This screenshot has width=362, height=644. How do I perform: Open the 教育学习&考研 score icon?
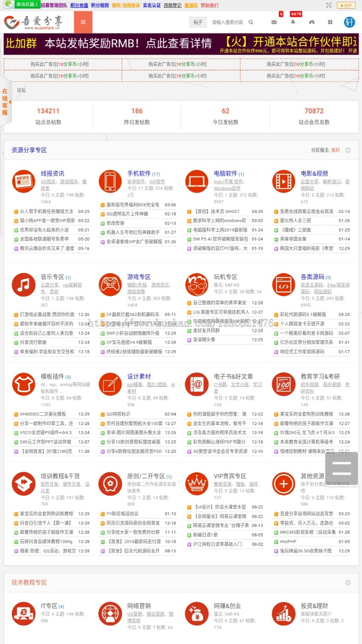click(x=284, y=384)
